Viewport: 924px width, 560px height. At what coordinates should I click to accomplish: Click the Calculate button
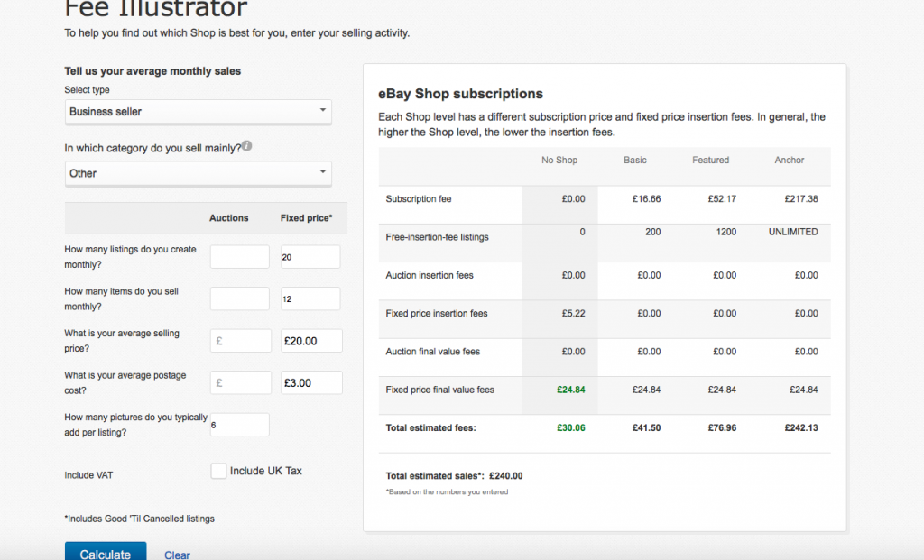point(106,553)
